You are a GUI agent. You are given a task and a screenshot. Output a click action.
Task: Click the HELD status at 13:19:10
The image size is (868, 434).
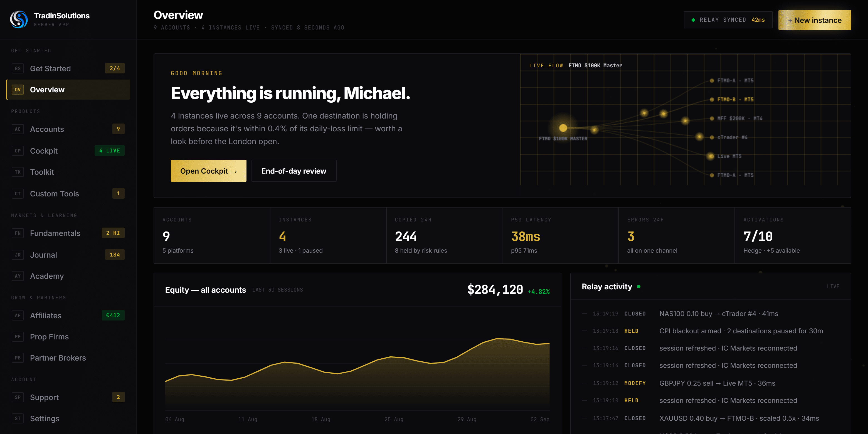(x=631, y=400)
